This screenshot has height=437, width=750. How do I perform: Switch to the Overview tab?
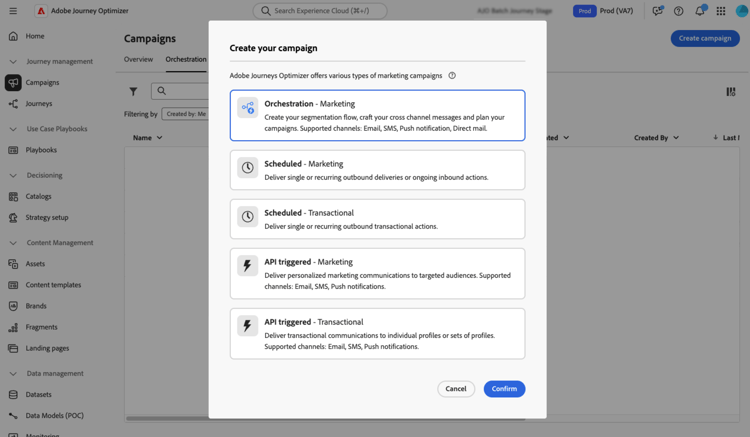(138, 59)
